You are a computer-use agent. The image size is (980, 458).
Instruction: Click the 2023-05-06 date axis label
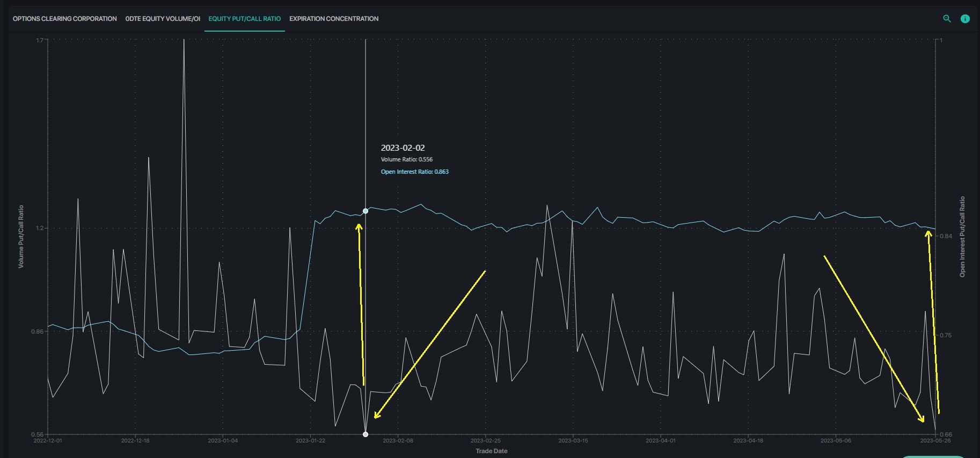click(836, 441)
